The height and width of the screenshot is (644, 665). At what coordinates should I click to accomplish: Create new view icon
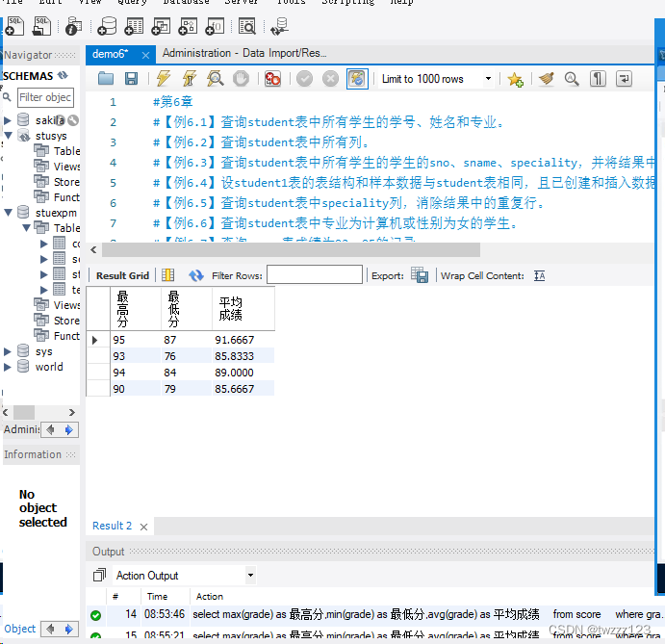pos(161,26)
